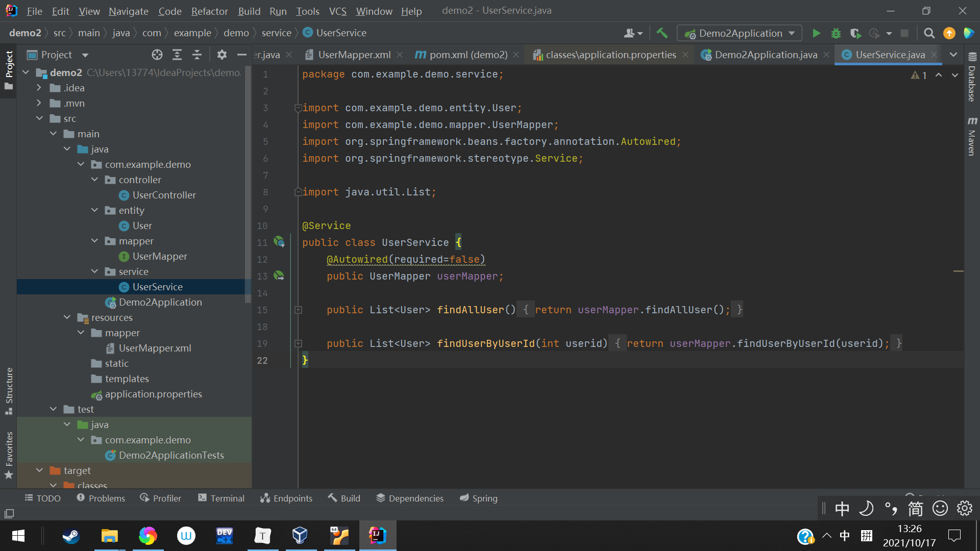Screen dimensions: 980x551
Task: Collapse the target folder
Action: point(39,470)
